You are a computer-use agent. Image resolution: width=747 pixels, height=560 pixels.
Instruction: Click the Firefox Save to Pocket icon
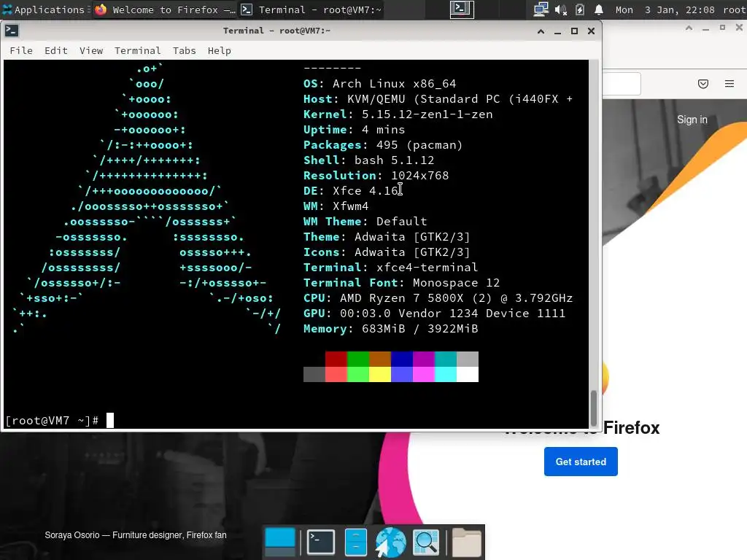[703, 84]
